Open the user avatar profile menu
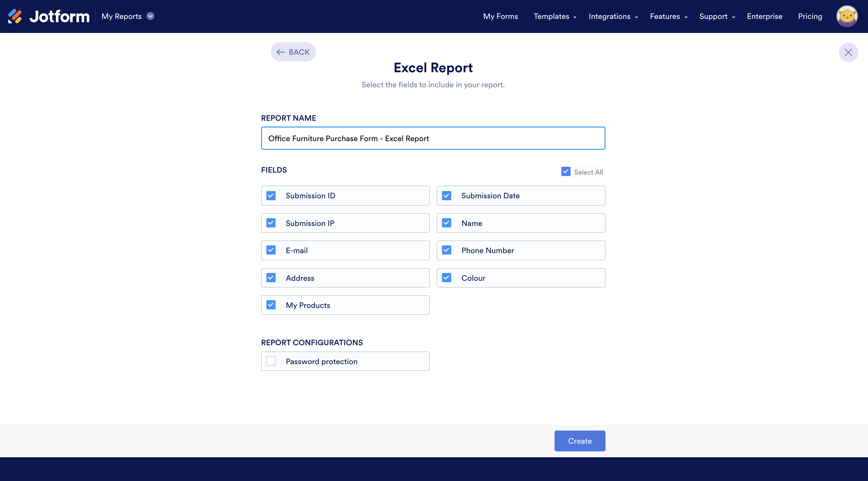The height and width of the screenshot is (481, 868). tap(846, 16)
